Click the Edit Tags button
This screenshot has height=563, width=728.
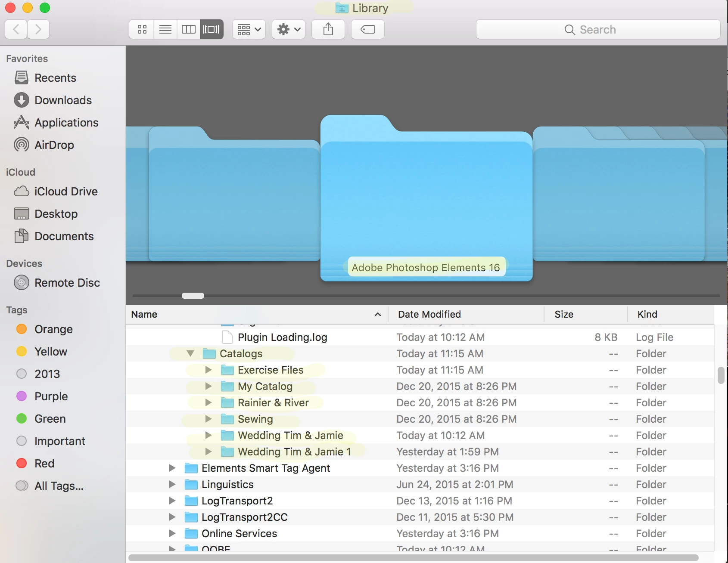pyautogui.click(x=368, y=29)
